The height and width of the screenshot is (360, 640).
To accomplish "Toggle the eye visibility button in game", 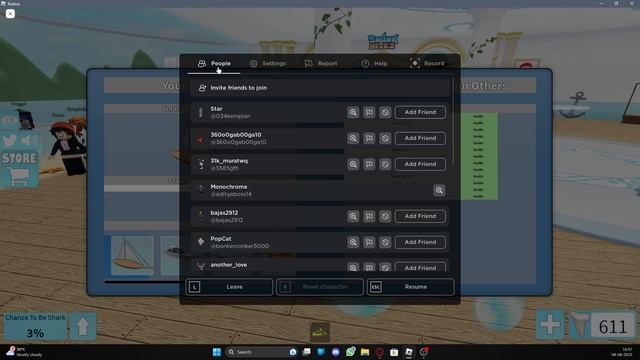I will (9, 120).
